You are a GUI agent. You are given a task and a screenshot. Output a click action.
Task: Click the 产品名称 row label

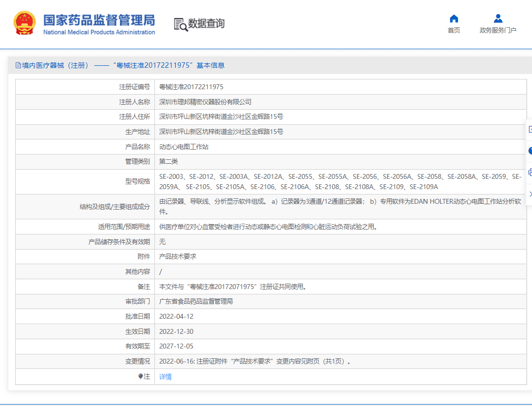[137, 147]
